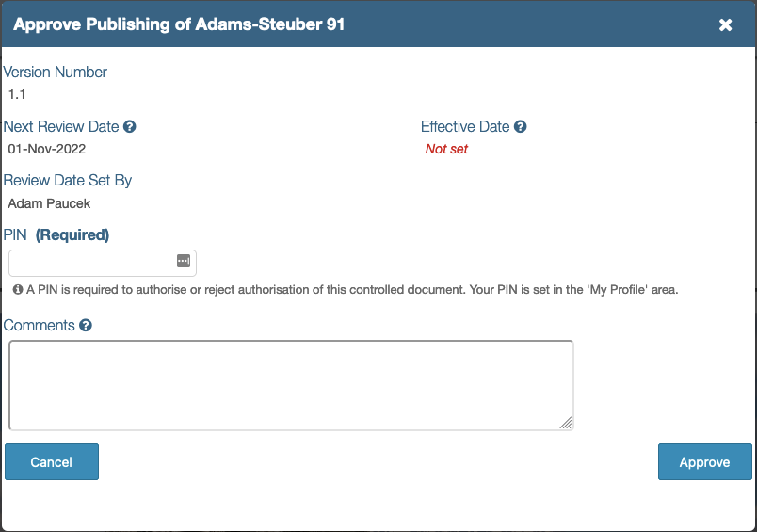This screenshot has width=757, height=532.
Task: Click the 01-Nov-2022 review date value
Action: 47,149
